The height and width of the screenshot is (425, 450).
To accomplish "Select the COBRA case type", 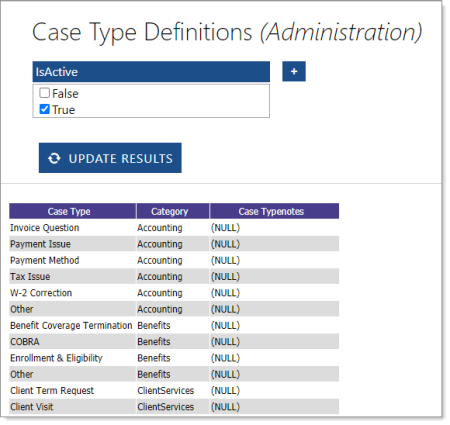I will [x=25, y=342].
